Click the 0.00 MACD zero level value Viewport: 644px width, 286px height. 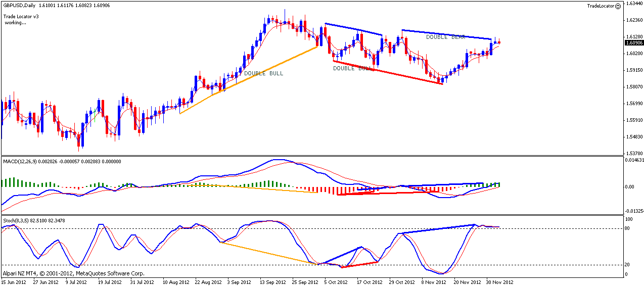pos(630,186)
